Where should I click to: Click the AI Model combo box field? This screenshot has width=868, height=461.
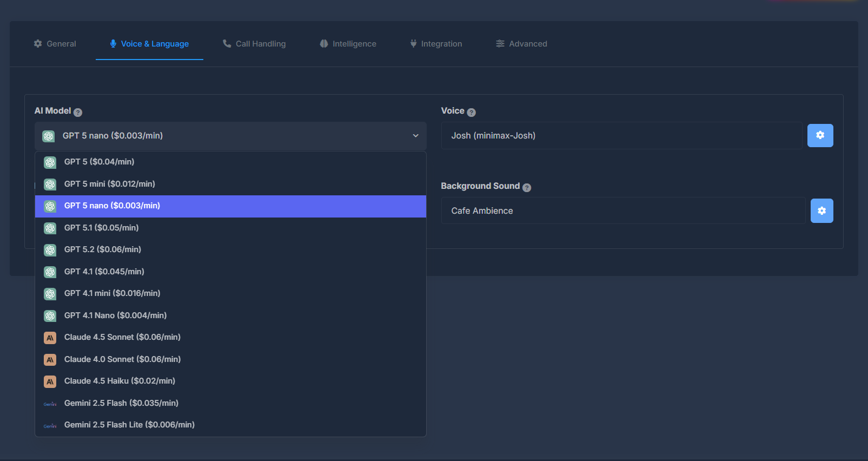coord(230,136)
